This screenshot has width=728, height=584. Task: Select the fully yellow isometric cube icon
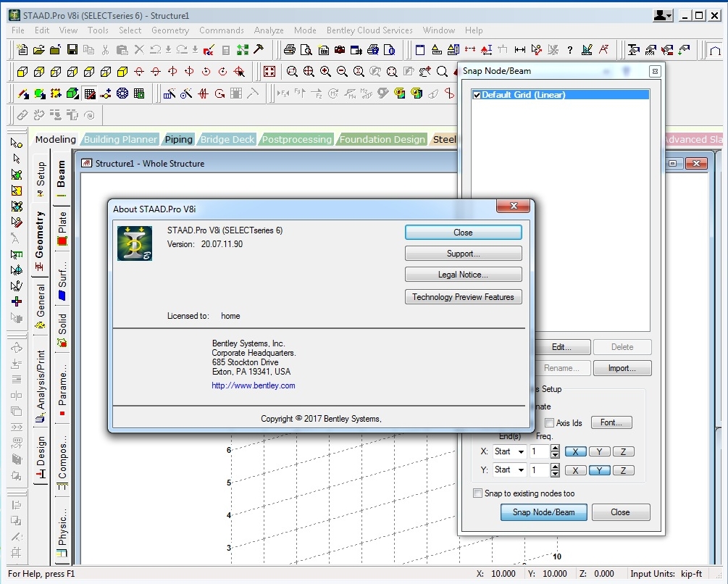coord(122,72)
